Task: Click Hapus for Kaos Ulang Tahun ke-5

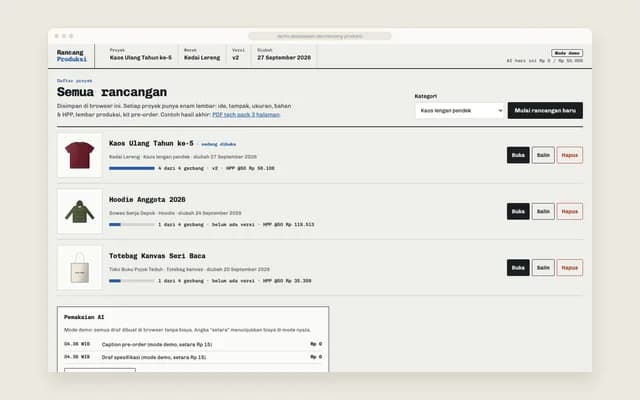Action: click(x=570, y=155)
